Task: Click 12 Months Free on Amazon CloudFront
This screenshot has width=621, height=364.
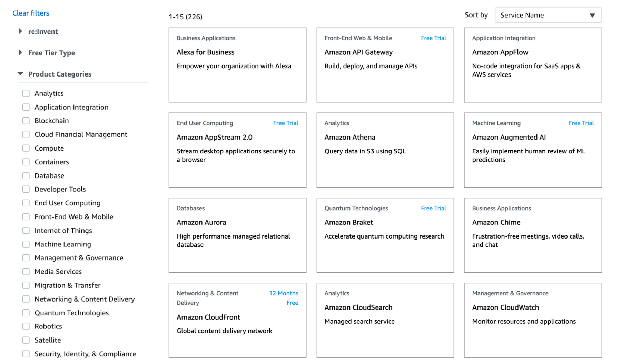Action: [284, 298]
